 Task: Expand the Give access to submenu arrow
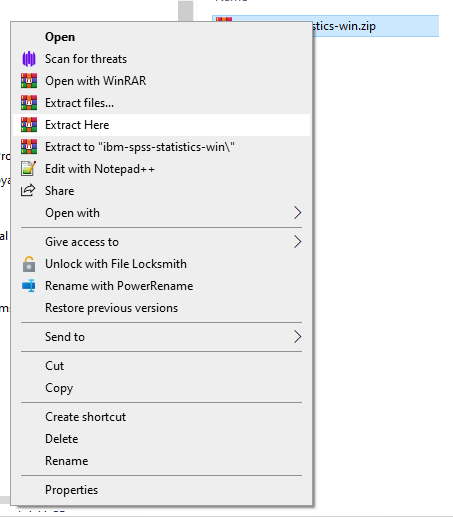[x=297, y=242]
